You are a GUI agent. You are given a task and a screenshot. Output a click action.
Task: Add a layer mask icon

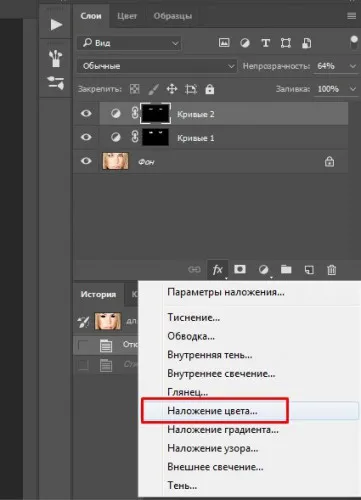pyautogui.click(x=240, y=269)
